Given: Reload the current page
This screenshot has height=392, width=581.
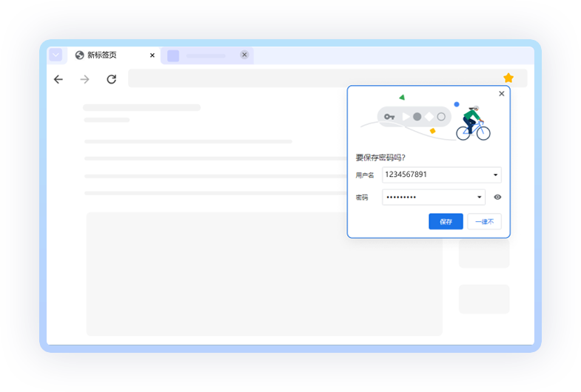Looking at the screenshot, I should coord(111,79).
